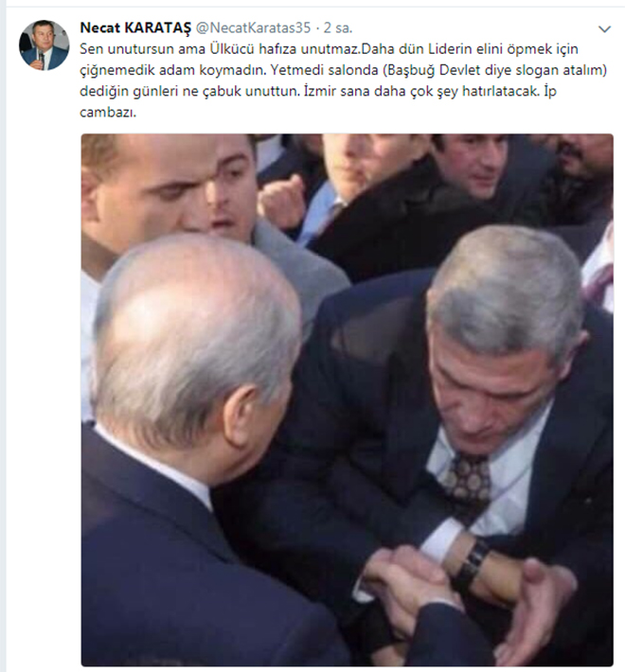The image size is (625, 672).
Task: Click the tweet text starting 'Sen unutursun'
Action: pyautogui.click(x=344, y=80)
